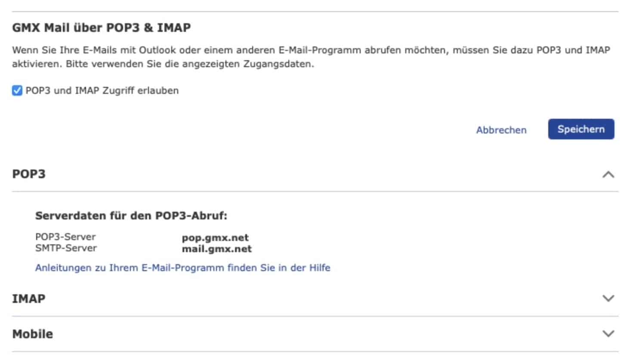
Task: Uncheck the POP3 und IMAP Zugriff checkbox
Action: (17, 90)
